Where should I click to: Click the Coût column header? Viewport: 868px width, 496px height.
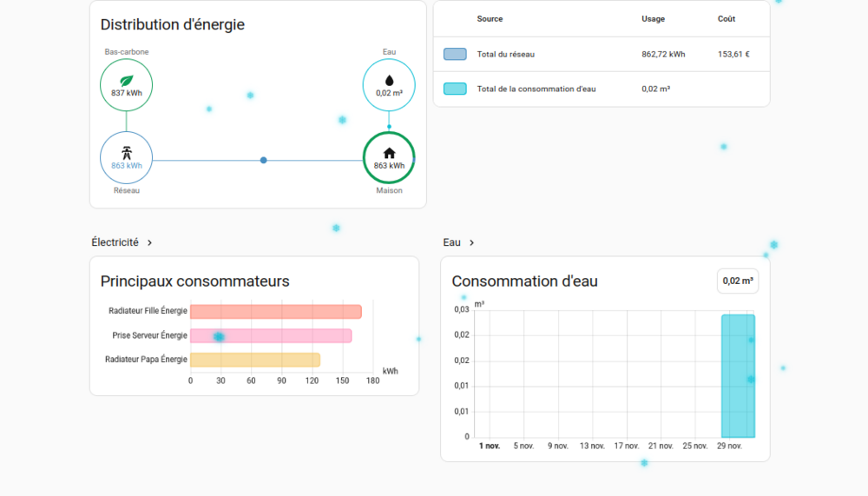pos(727,19)
